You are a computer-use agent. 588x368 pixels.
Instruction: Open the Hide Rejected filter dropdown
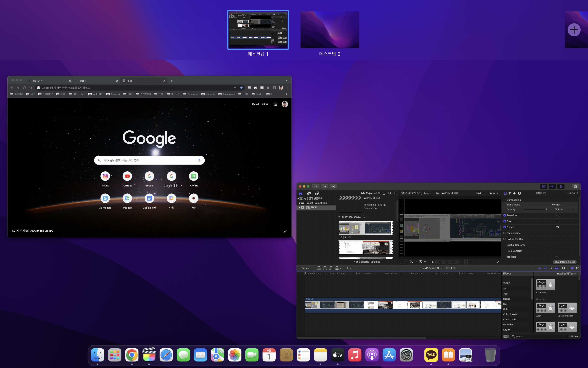(x=370, y=193)
